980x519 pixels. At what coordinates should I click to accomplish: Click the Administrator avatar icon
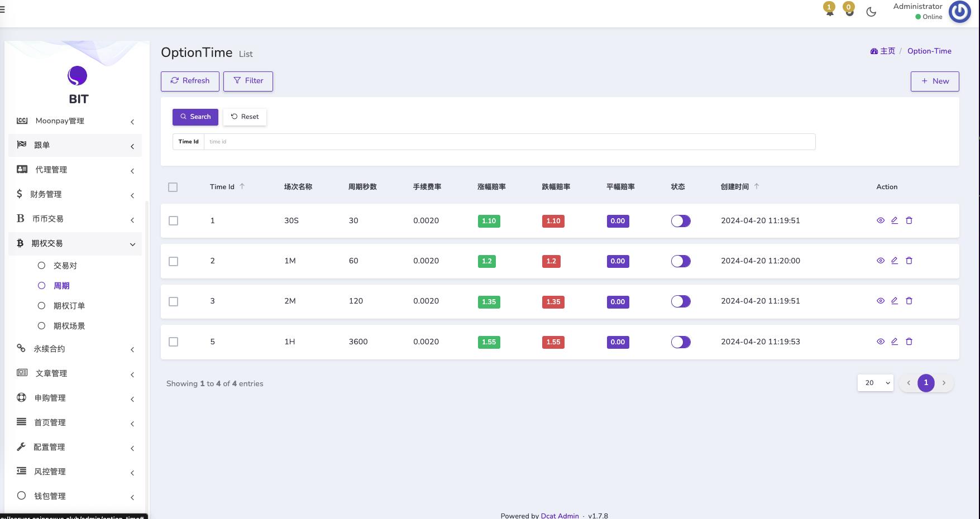point(959,12)
